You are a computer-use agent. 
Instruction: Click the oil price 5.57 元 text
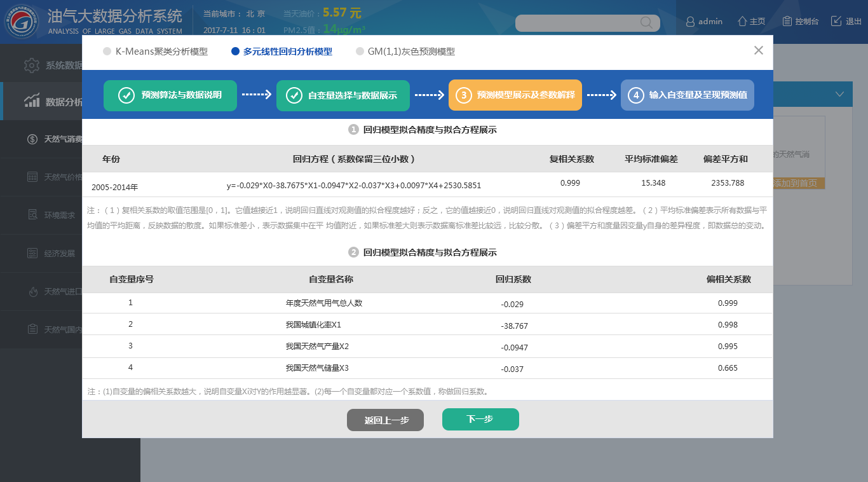[342, 12]
